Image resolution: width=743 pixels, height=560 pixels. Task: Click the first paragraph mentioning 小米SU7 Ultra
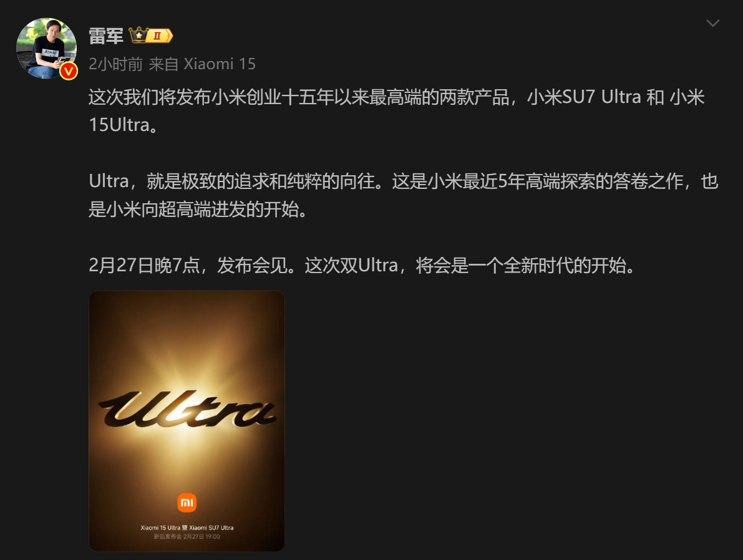(x=397, y=111)
